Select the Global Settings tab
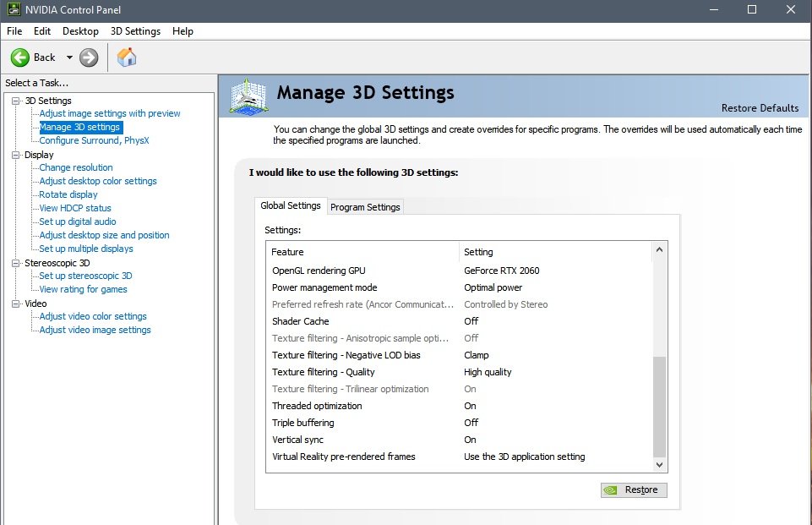 click(291, 205)
